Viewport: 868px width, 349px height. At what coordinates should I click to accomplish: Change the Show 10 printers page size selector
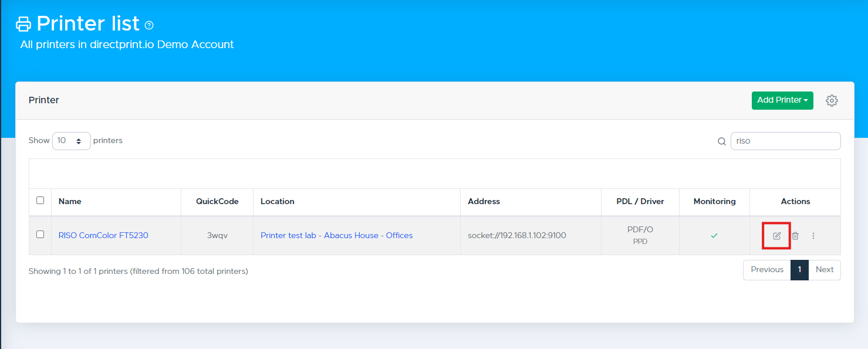(72, 141)
